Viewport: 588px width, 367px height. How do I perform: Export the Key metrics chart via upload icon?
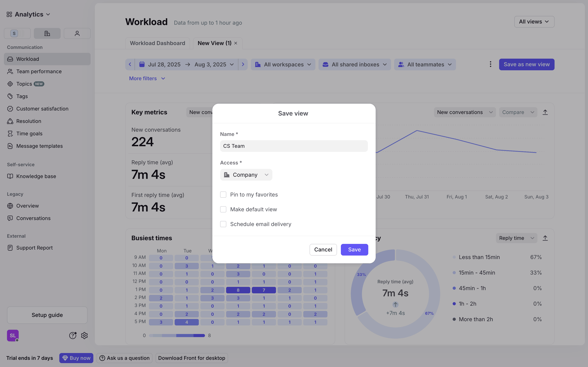545,112
